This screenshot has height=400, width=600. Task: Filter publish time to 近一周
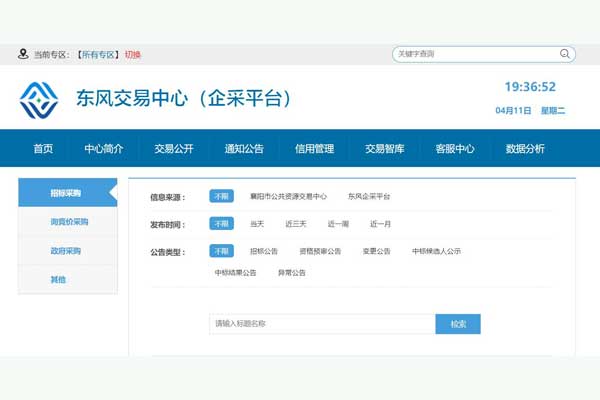point(338,224)
